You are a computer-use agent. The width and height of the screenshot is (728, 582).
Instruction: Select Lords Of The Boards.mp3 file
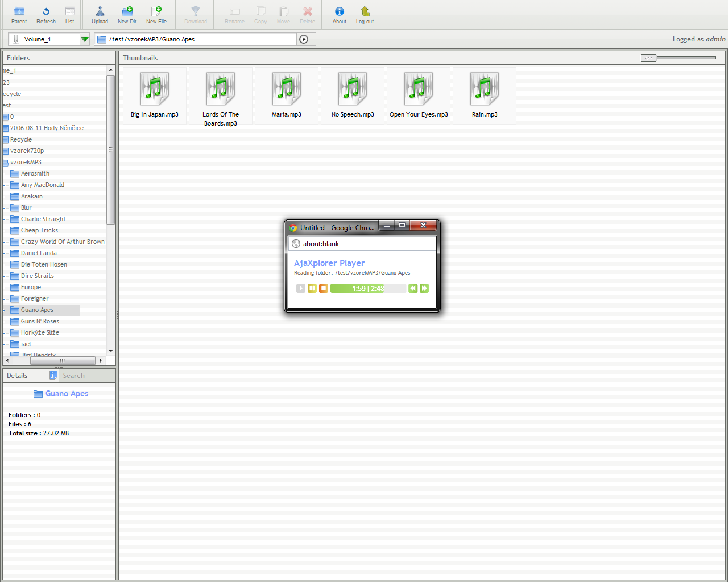tap(221, 97)
